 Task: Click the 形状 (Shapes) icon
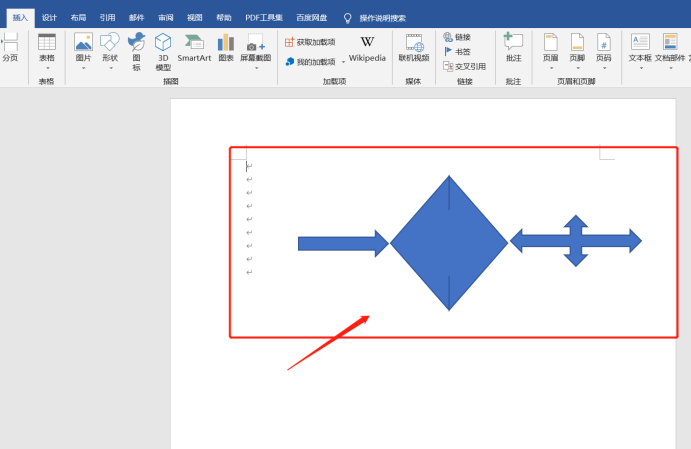coord(109,46)
